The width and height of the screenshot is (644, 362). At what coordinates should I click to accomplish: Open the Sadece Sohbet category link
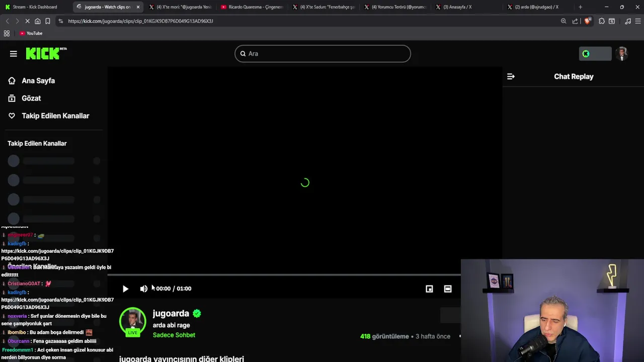(x=174, y=335)
